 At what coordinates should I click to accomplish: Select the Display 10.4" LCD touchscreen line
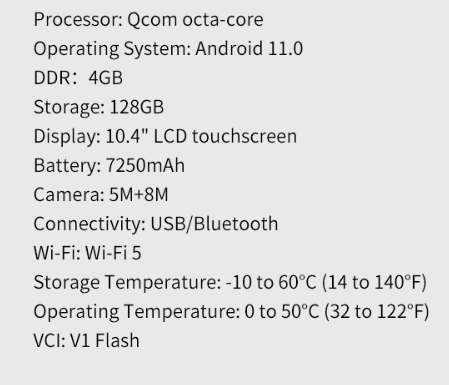point(165,137)
